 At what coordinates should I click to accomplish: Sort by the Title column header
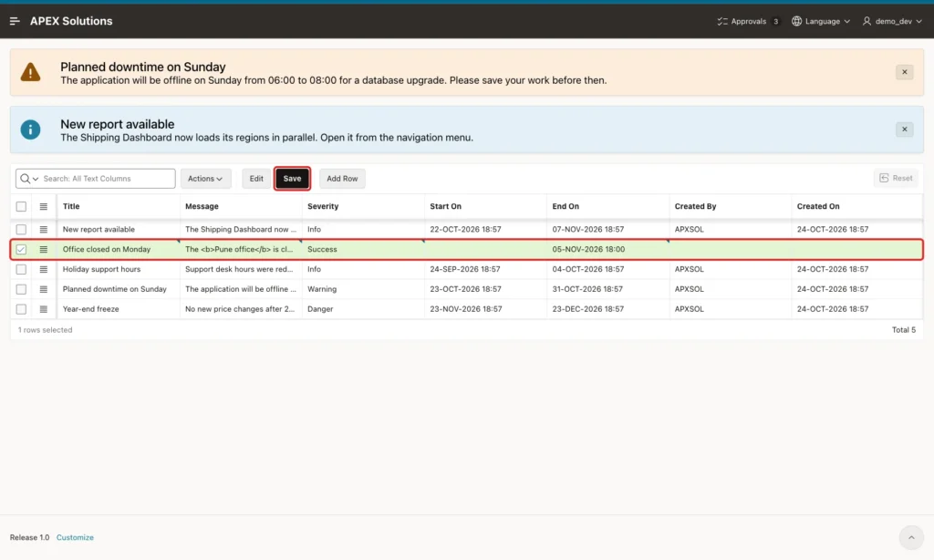pos(119,206)
